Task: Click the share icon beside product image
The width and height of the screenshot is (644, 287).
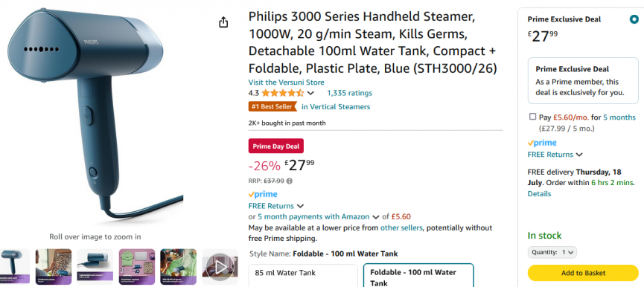Action: [x=223, y=22]
